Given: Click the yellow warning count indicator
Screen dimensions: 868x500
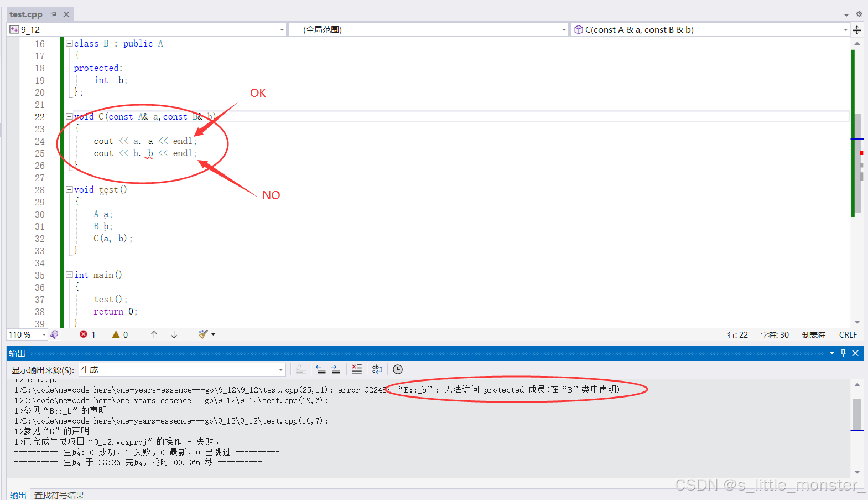Looking at the screenshot, I should pyautogui.click(x=119, y=334).
